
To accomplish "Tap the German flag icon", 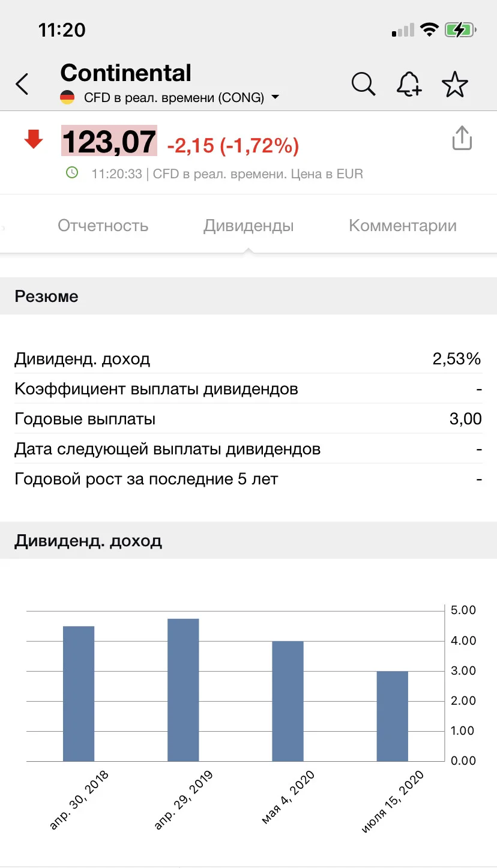I will [x=67, y=97].
